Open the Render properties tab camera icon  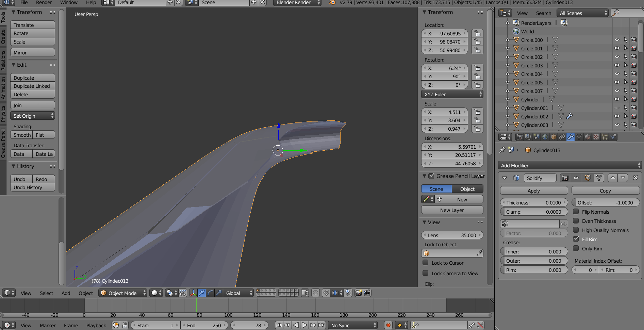coord(519,137)
